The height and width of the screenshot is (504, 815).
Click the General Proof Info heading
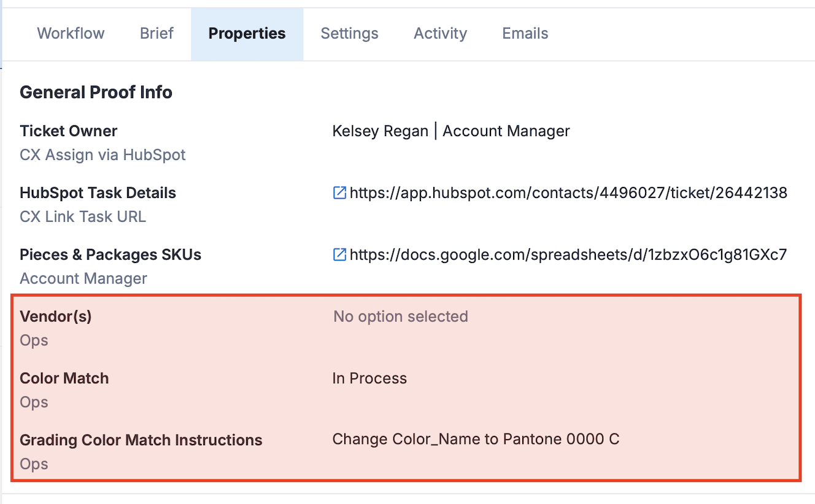pos(96,93)
